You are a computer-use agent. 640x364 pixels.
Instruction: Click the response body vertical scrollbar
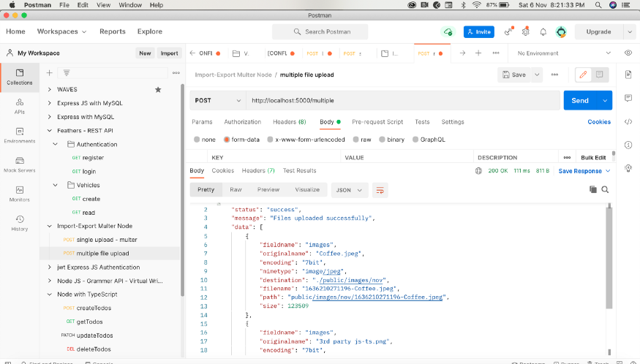coord(609,257)
